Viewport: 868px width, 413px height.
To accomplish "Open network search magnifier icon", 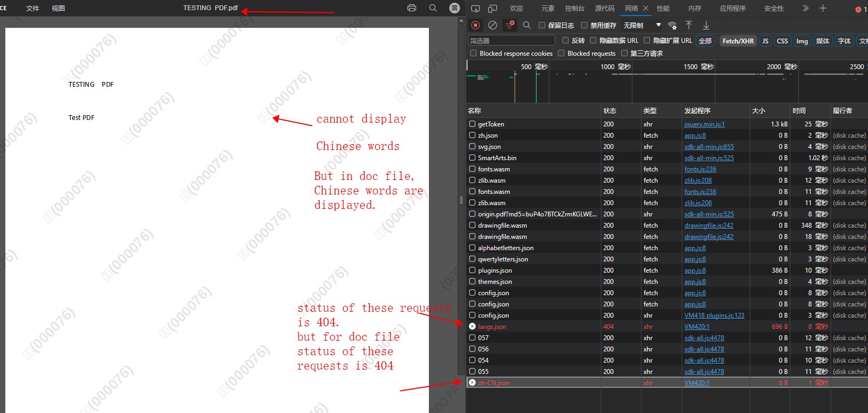I will tap(527, 25).
